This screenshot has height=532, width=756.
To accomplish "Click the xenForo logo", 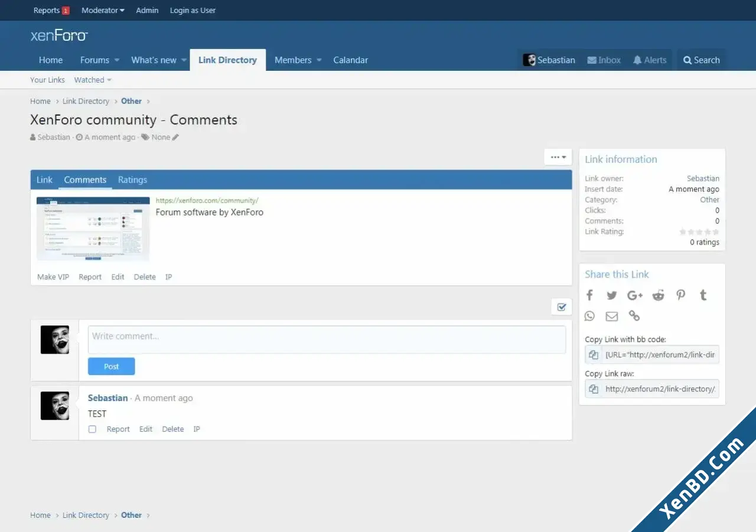I will pos(59,36).
